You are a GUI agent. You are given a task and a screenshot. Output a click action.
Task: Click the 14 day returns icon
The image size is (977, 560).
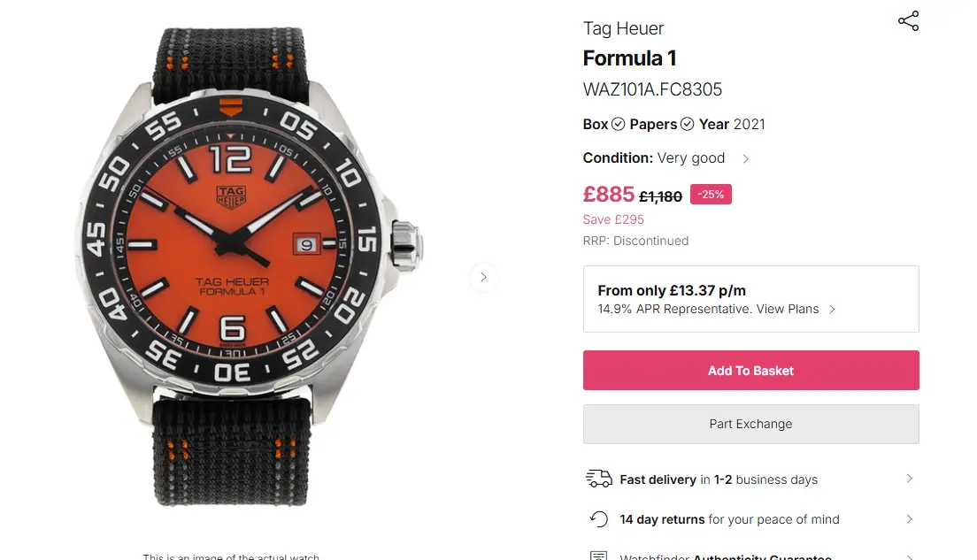(x=599, y=519)
